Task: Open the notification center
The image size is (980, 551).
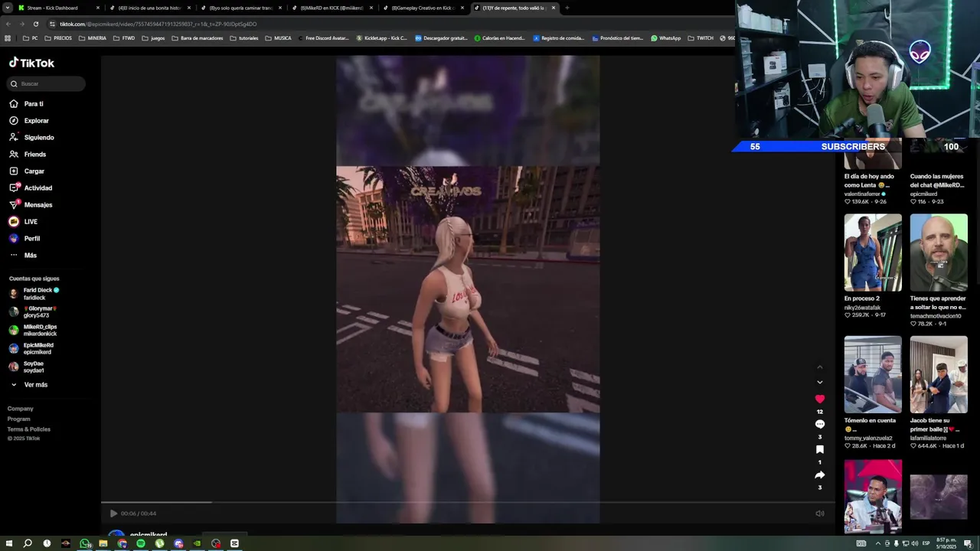Action: point(968,543)
